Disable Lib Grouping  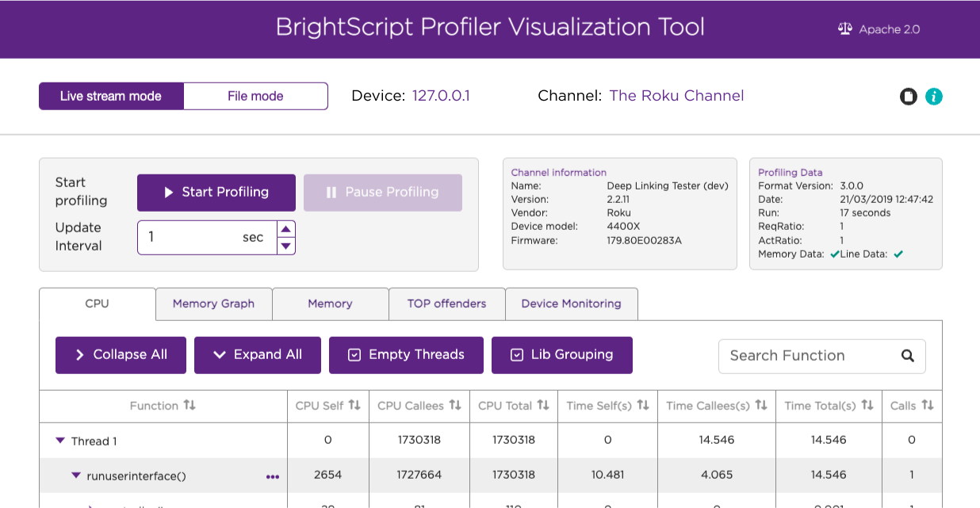(561, 355)
